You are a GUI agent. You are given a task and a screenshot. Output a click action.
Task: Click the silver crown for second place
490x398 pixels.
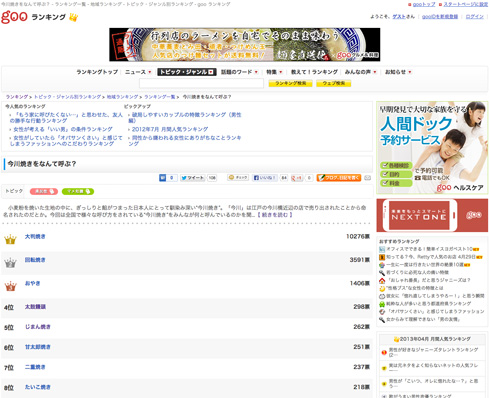point(10,263)
